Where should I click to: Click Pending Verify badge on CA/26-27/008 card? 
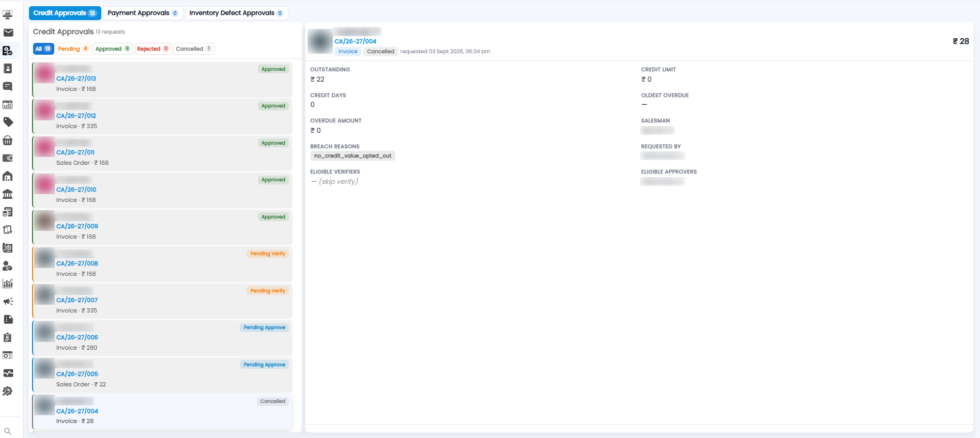268,254
